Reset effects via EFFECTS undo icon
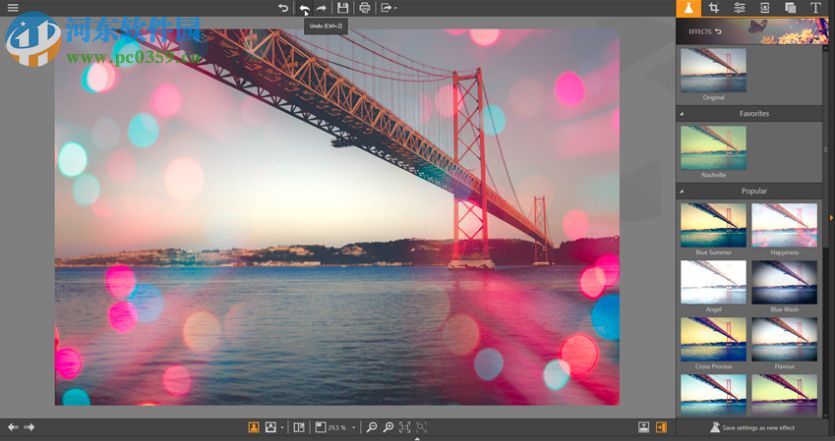 coord(718,31)
